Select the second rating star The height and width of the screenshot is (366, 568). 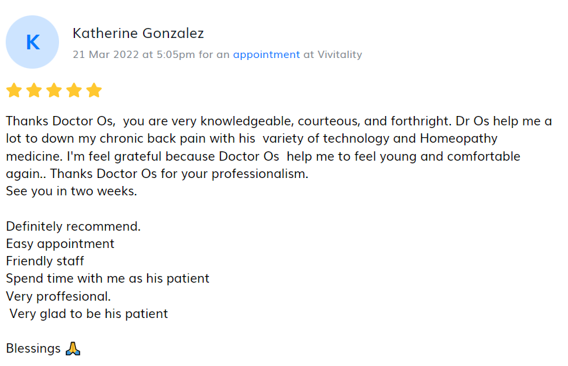tap(34, 90)
